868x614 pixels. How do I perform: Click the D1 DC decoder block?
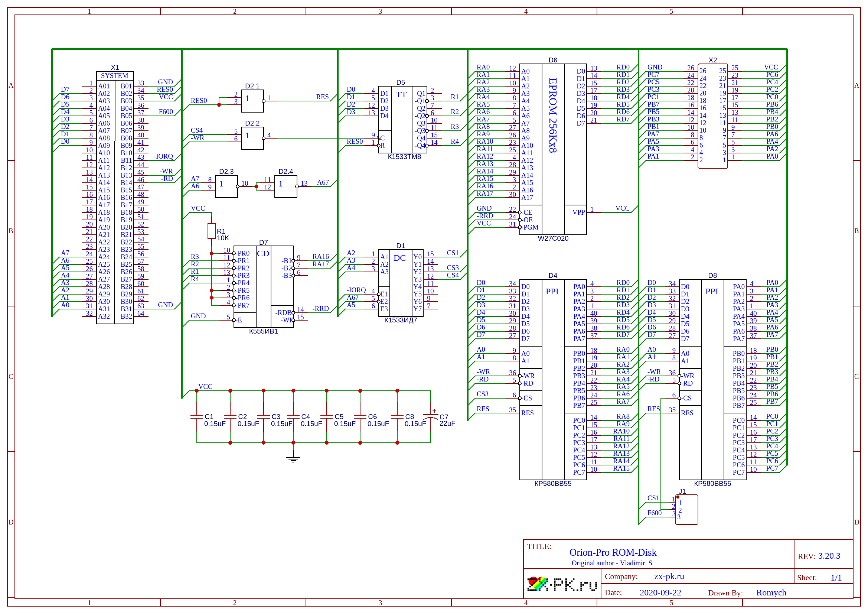400,283
